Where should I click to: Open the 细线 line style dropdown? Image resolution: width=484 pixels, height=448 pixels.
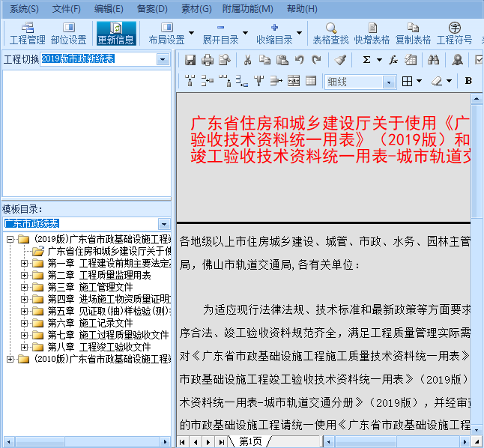tap(389, 82)
